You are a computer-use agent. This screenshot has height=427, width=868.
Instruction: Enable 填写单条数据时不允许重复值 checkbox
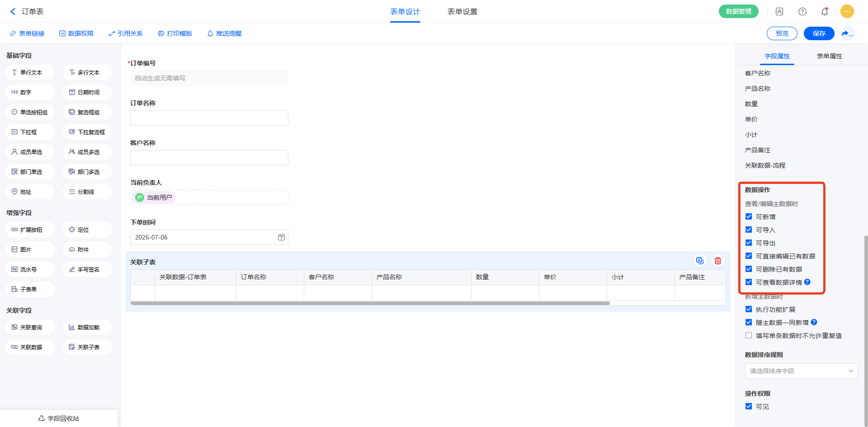coord(749,336)
